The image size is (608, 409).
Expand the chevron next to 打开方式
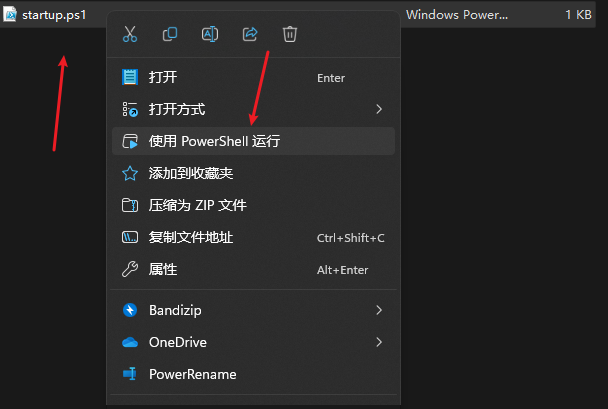click(x=379, y=109)
